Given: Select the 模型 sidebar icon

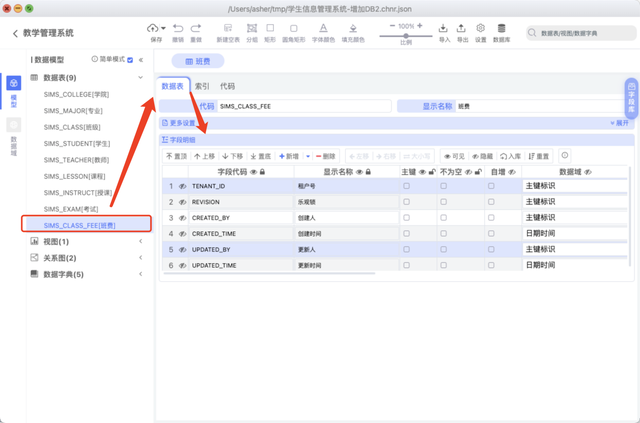Looking at the screenshot, I should click(14, 83).
